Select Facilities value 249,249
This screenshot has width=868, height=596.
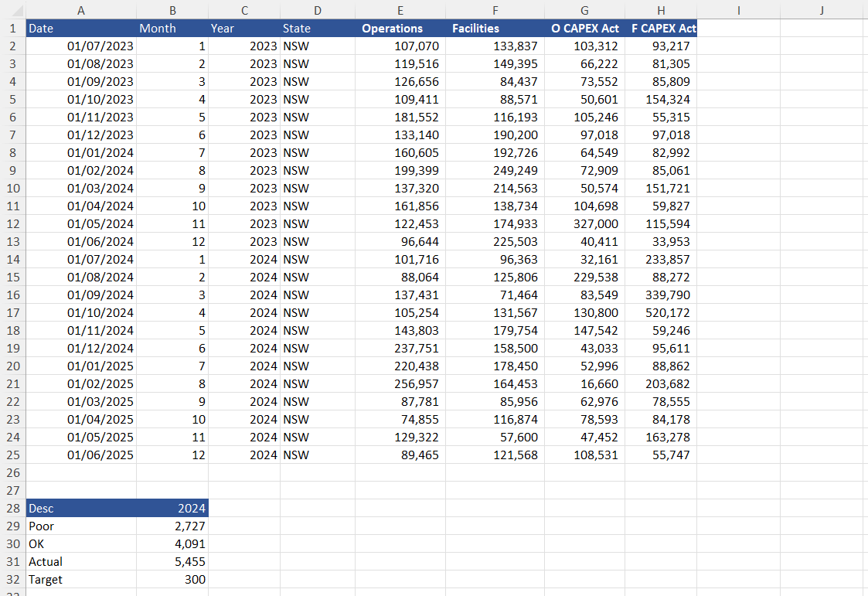[495, 170]
